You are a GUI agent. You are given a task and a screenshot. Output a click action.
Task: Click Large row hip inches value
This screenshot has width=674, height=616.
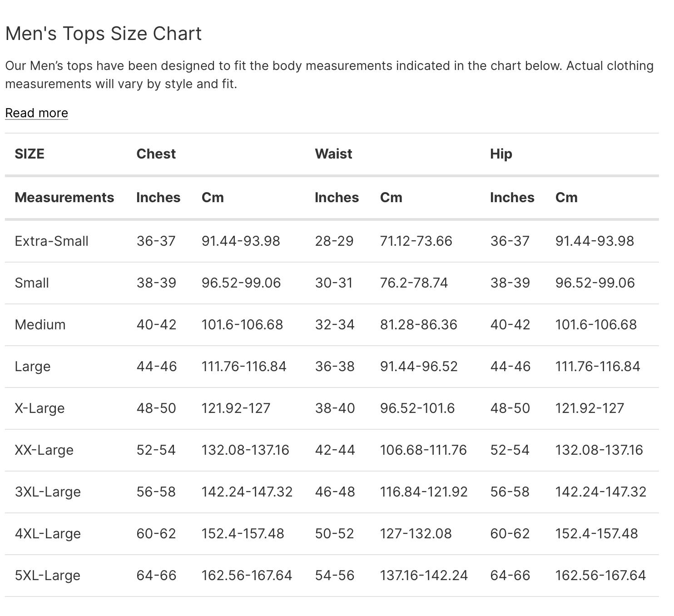(510, 367)
